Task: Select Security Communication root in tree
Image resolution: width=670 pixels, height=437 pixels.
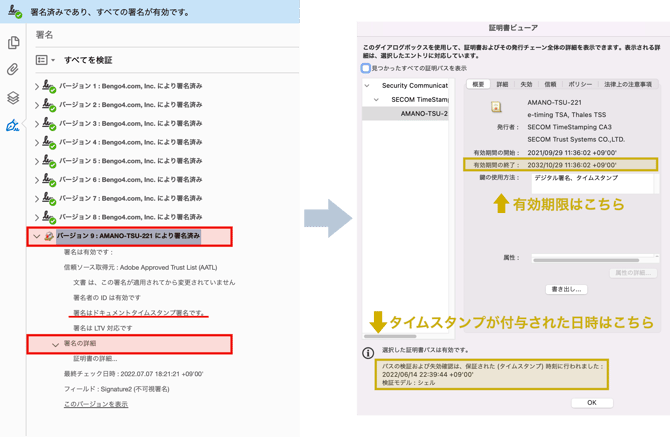Action: point(414,85)
